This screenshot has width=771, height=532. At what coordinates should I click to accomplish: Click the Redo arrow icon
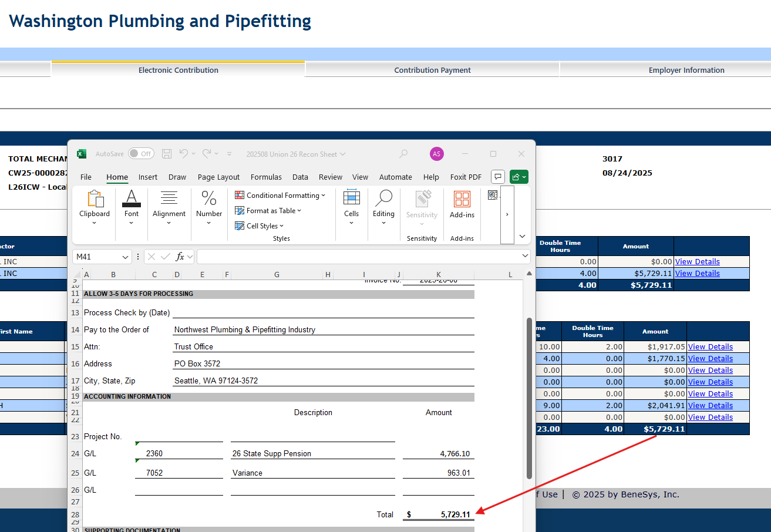click(x=207, y=153)
